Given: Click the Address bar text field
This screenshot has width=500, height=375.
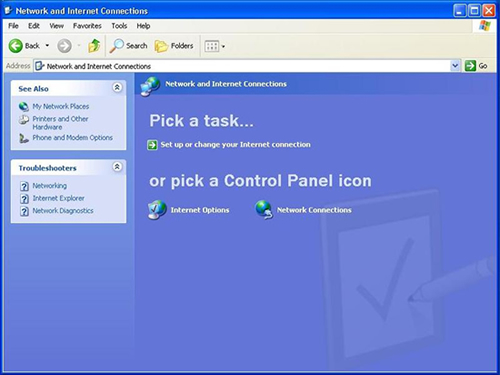Looking at the screenshot, I should pos(247,66).
